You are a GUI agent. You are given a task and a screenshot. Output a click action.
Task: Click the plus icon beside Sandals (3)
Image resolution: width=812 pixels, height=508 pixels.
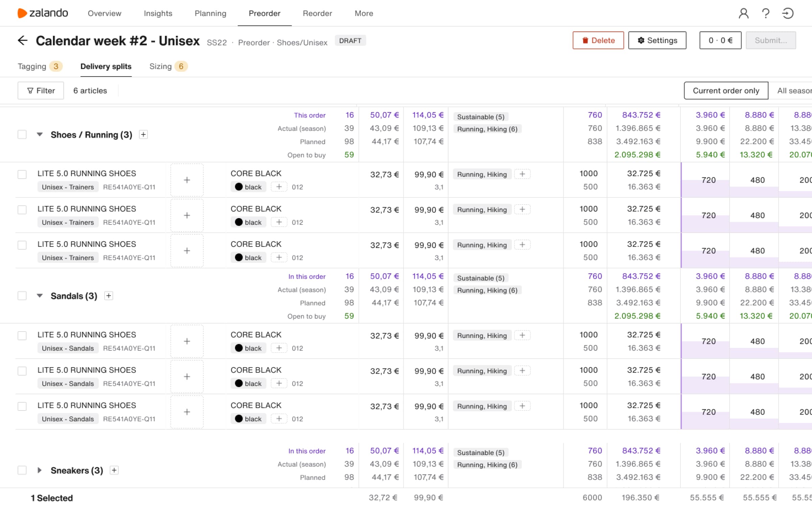109,296
